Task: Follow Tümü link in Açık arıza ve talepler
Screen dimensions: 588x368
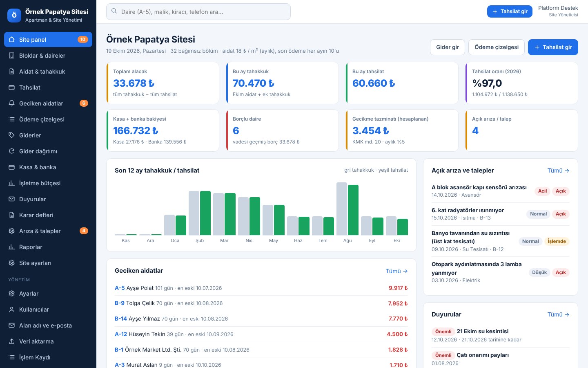Action: click(558, 171)
